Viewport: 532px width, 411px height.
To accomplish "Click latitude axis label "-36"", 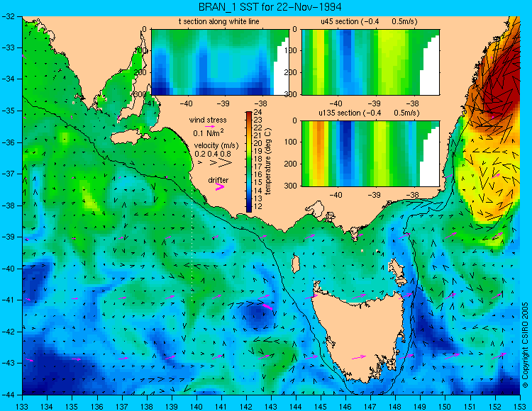I will (x=8, y=142).
